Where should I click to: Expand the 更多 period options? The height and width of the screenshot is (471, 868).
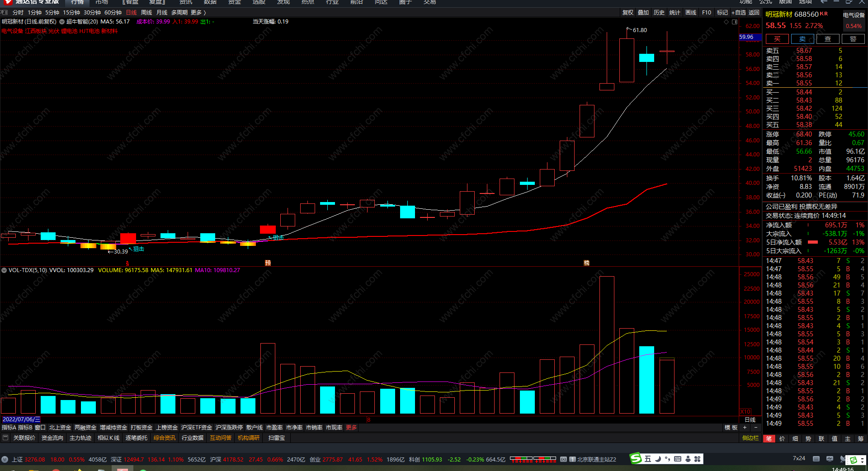pyautogui.click(x=198, y=13)
